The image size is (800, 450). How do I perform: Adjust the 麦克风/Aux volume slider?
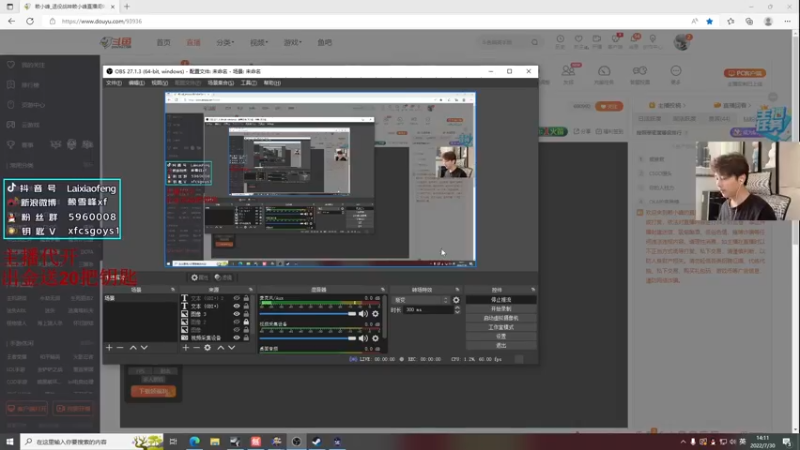308,314
